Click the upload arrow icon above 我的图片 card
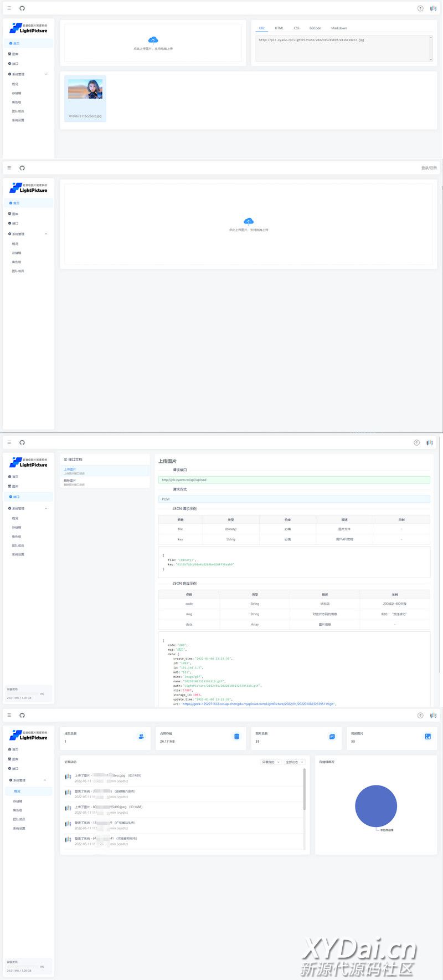443x980 pixels. pos(420,715)
